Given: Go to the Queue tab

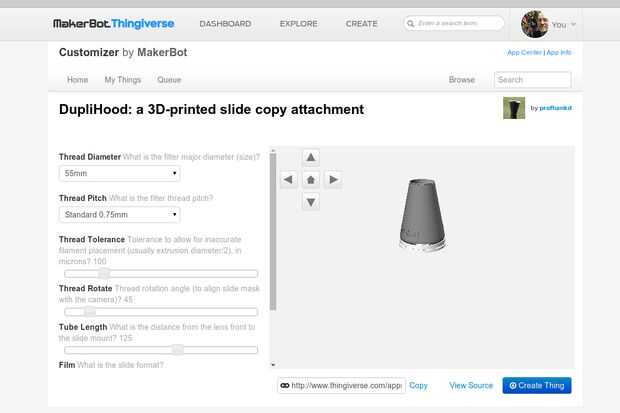Looking at the screenshot, I should [x=169, y=80].
